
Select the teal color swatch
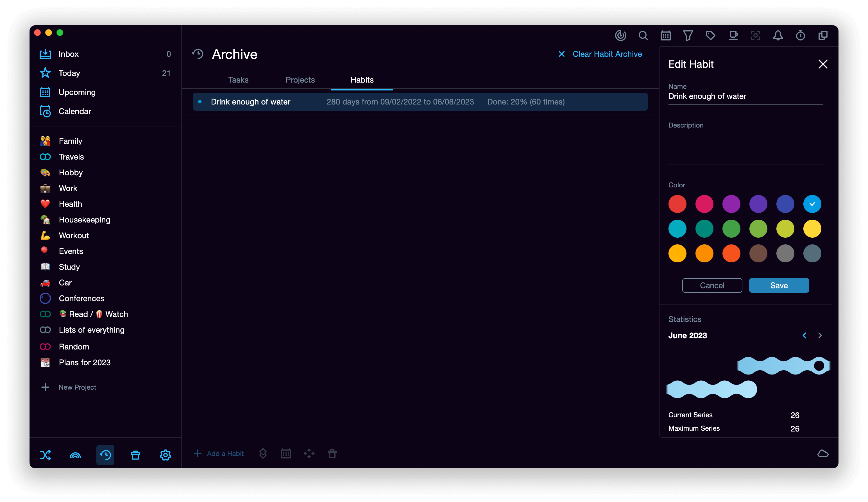tap(704, 229)
